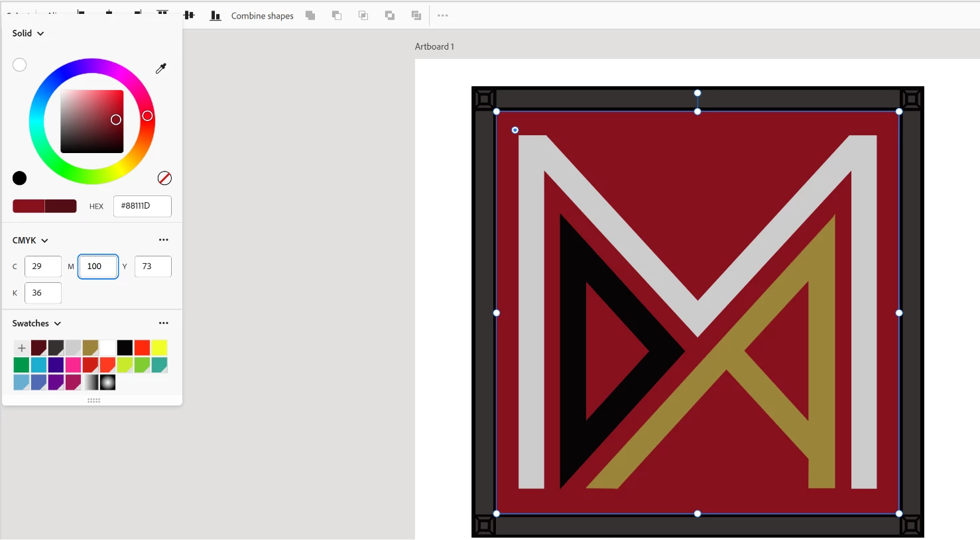
Task: Choose the light blue swatch
Action: (x=21, y=382)
